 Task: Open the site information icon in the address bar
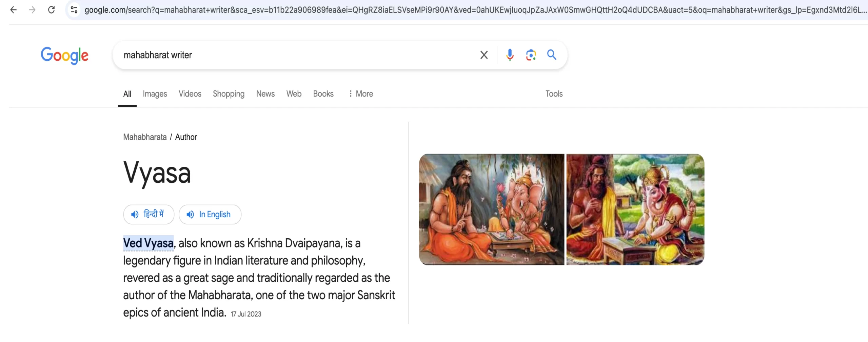(74, 10)
